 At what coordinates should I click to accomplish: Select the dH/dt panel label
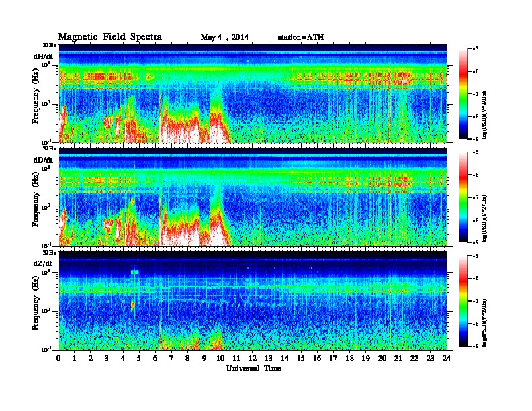[x=43, y=56]
